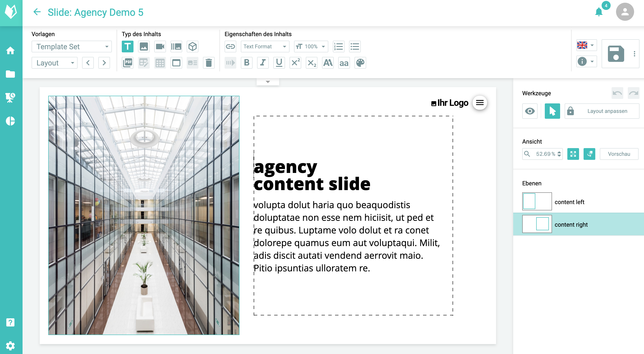Toggle lowercase text transformation

(x=344, y=63)
